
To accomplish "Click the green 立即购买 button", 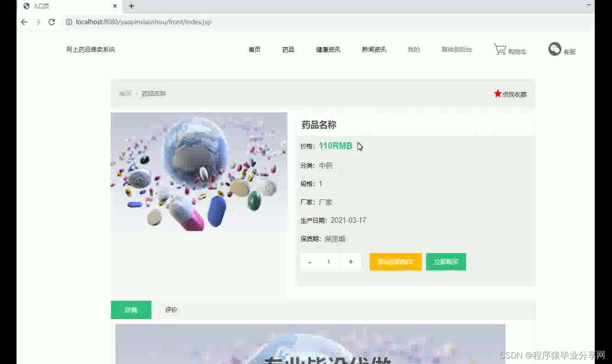I will [x=446, y=262].
